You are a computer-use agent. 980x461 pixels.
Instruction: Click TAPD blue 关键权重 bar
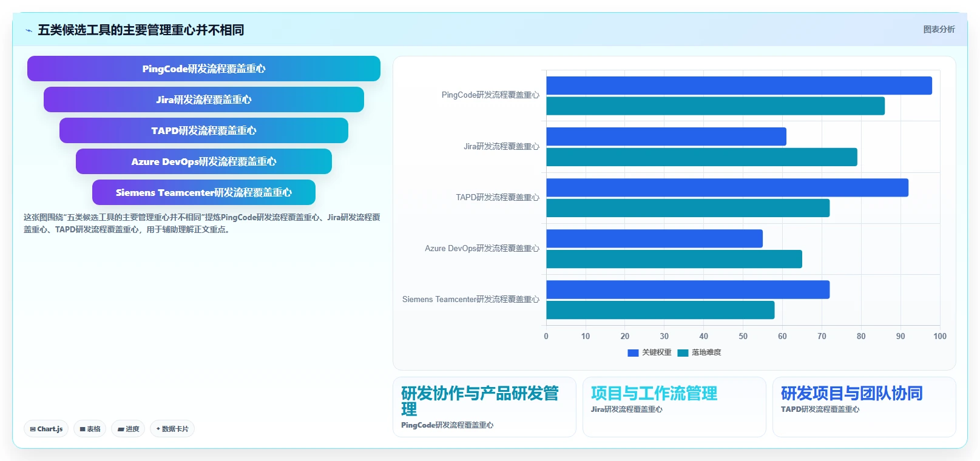click(728, 187)
